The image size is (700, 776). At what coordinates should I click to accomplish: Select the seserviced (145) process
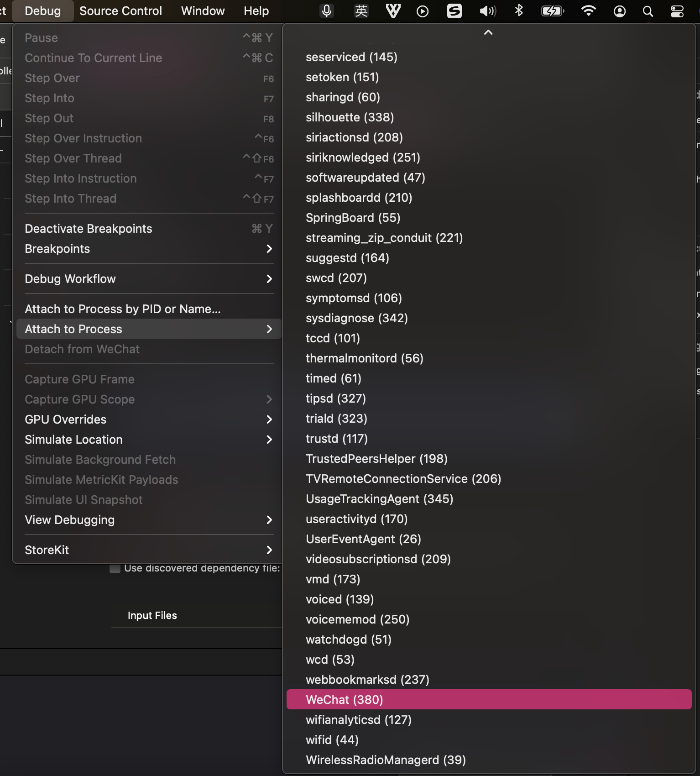[489, 57]
